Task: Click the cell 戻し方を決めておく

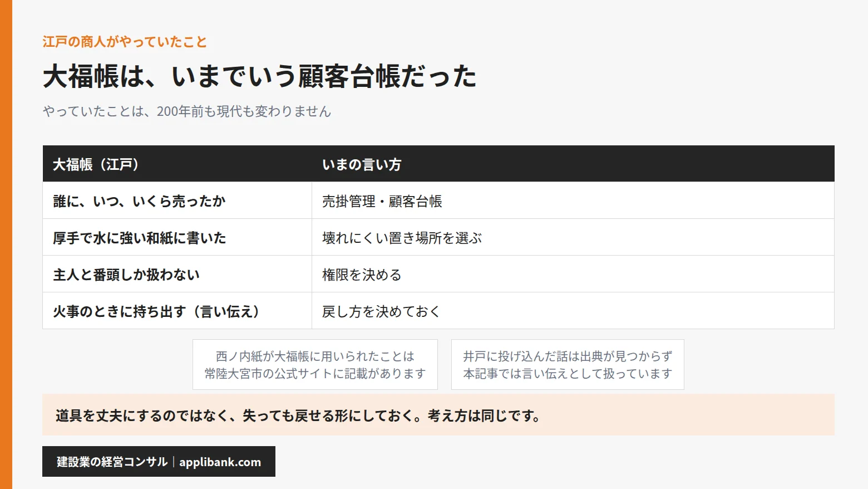Action: 573,311
